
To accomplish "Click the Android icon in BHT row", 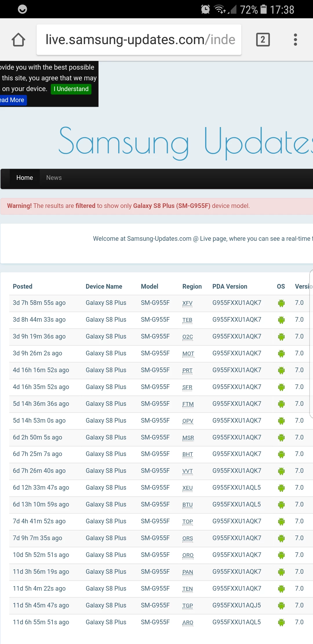I will point(281,454).
